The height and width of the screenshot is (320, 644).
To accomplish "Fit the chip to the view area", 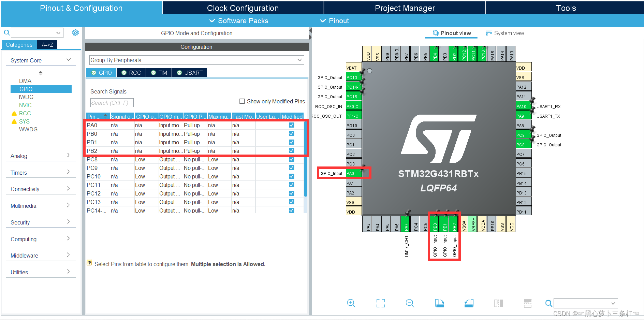I will tap(380, 303).
